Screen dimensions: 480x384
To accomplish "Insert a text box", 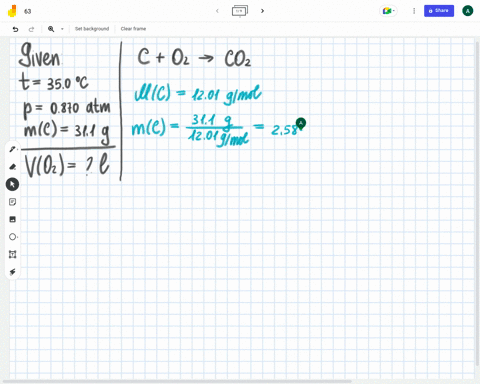I will click(x=13, y=254).
